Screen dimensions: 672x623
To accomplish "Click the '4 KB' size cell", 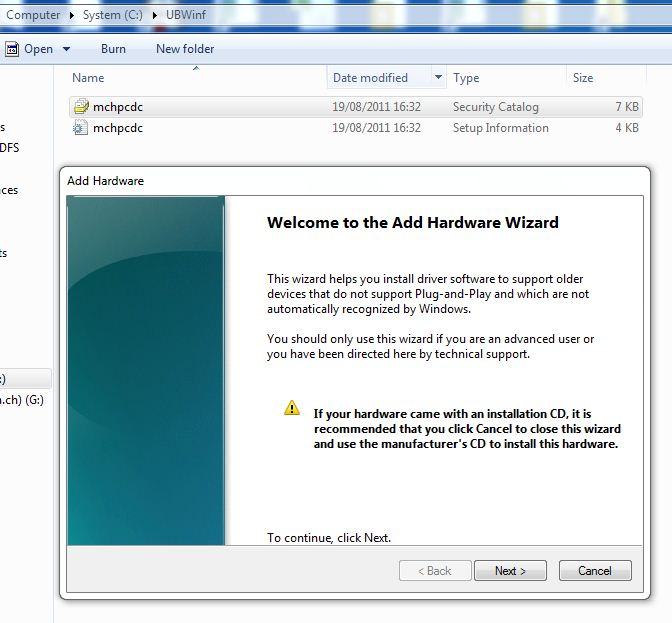I will (x=627, y=128).
